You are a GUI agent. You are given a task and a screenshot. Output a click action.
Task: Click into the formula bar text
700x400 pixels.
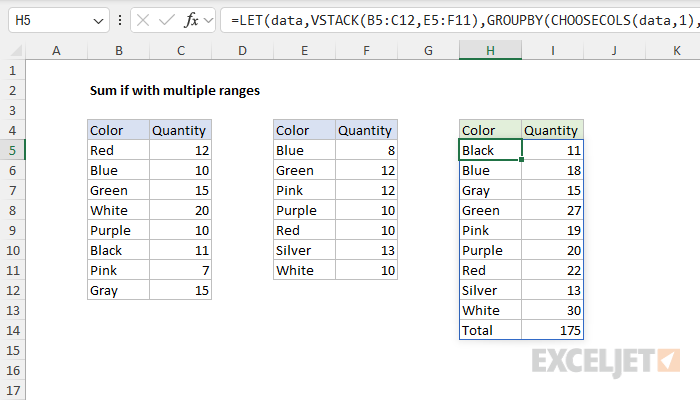tap(460, 20)
